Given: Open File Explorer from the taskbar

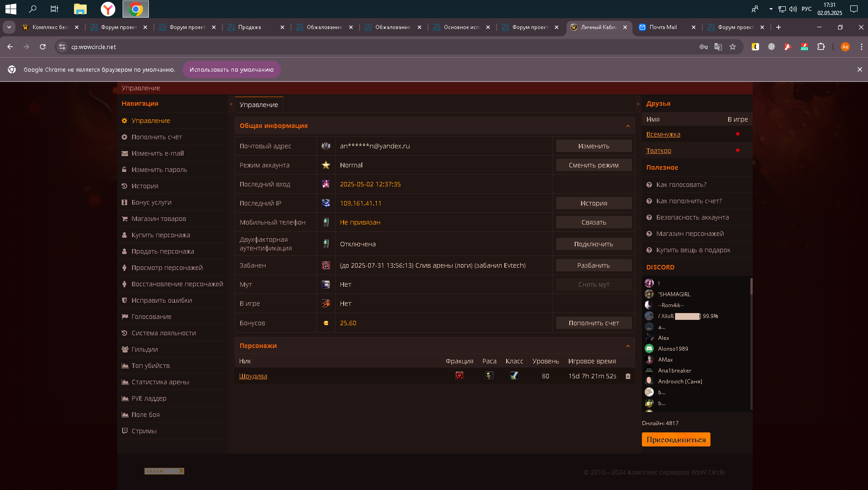Looking at the screenshot, I should pos(80,9).
